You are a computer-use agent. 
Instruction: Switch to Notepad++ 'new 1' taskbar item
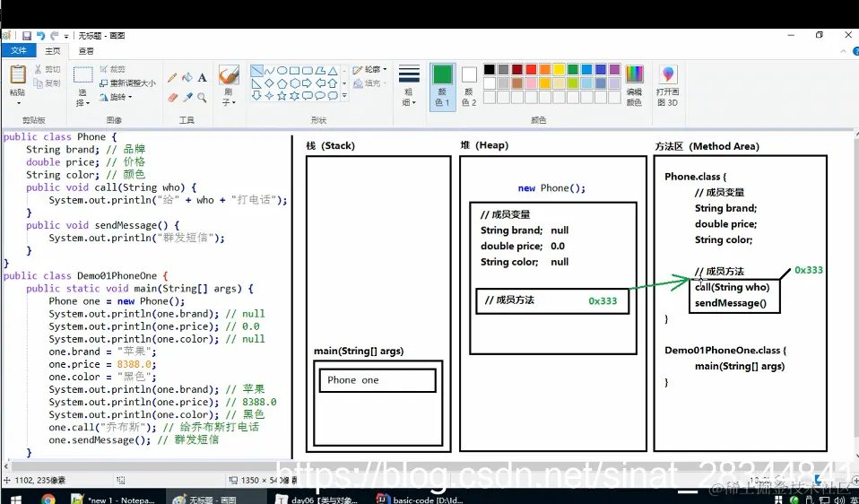click(115, 500)
